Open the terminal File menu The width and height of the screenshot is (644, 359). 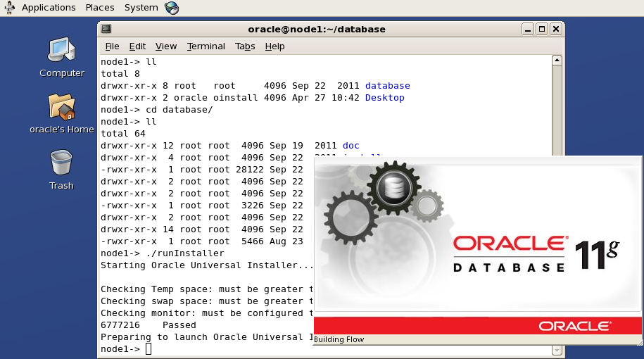click(x=112, y=46)
